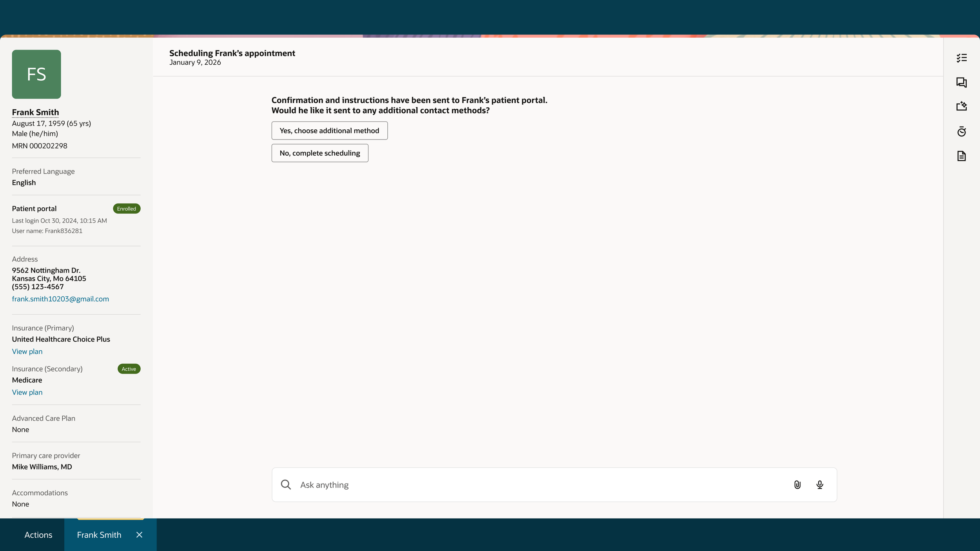This screenshot has width=980, height=551.
Task: Click the Scheduling Frank's appointment heading
Action: [232, 53]
